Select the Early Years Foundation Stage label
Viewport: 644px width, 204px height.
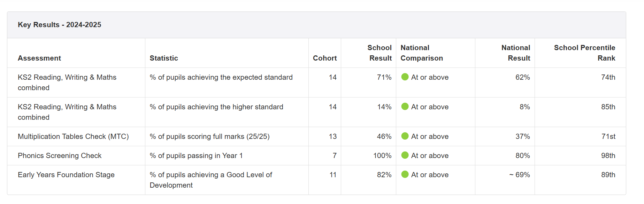click(x=66, y=175)
